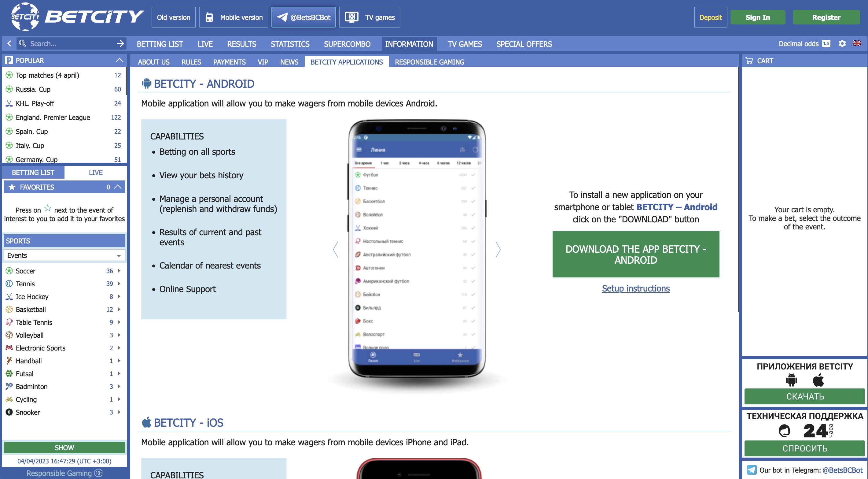The width and height of the screenshot is (868, 479).
Task: Open the SUPERCOMBO menu
Action: (x=347, y=44)
